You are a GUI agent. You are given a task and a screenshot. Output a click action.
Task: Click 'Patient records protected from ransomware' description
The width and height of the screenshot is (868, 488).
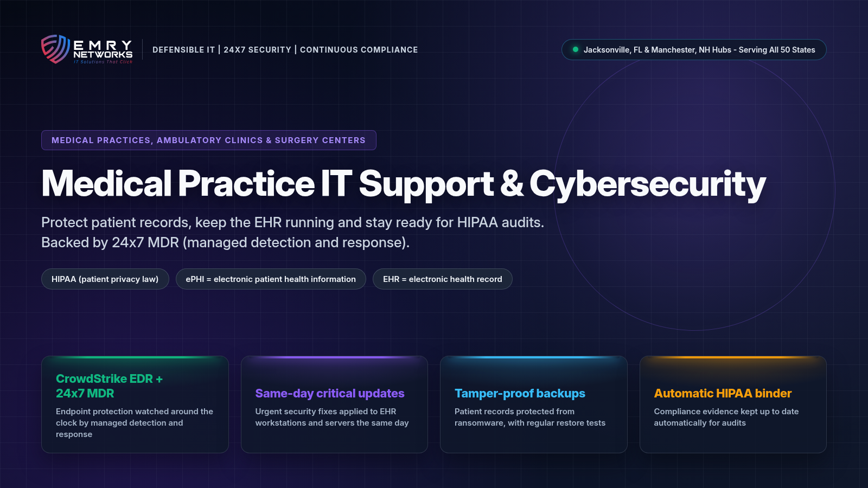530,417
